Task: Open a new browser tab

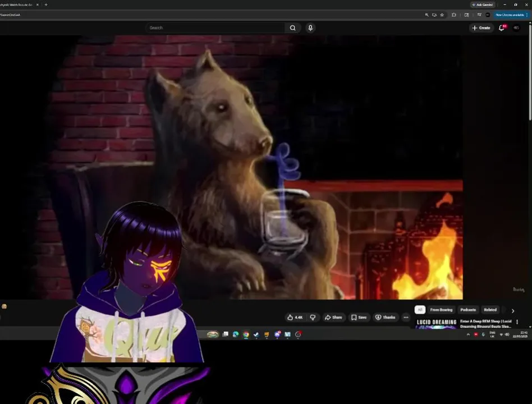Action: coord(46,4)
